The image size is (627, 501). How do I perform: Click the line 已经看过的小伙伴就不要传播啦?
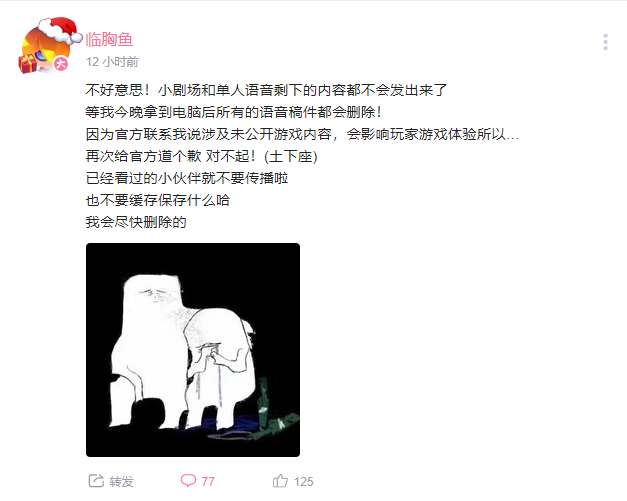[x=187, y=178]
